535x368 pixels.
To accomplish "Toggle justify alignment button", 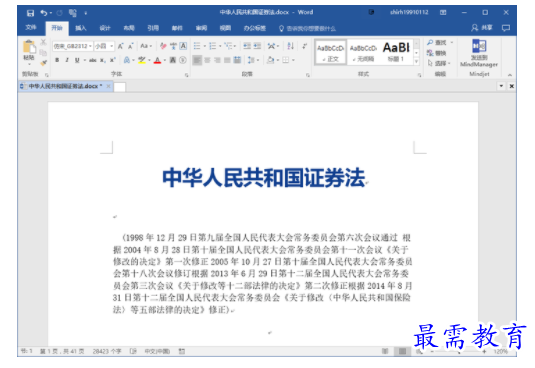I will [227, 60].
